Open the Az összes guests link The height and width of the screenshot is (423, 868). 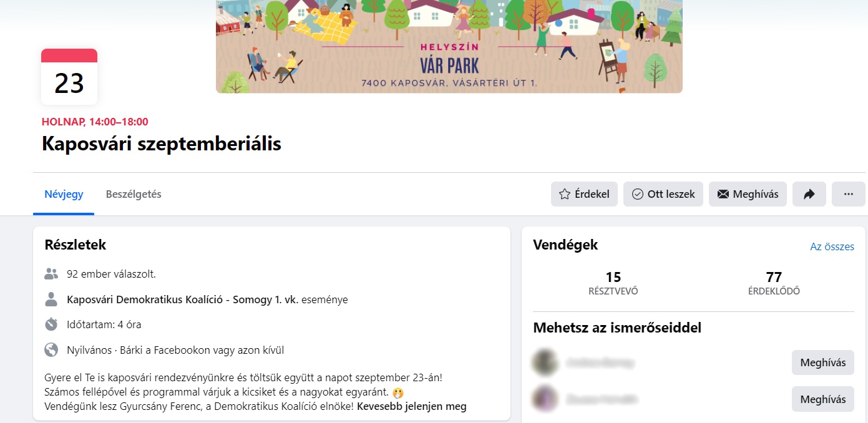832,246
